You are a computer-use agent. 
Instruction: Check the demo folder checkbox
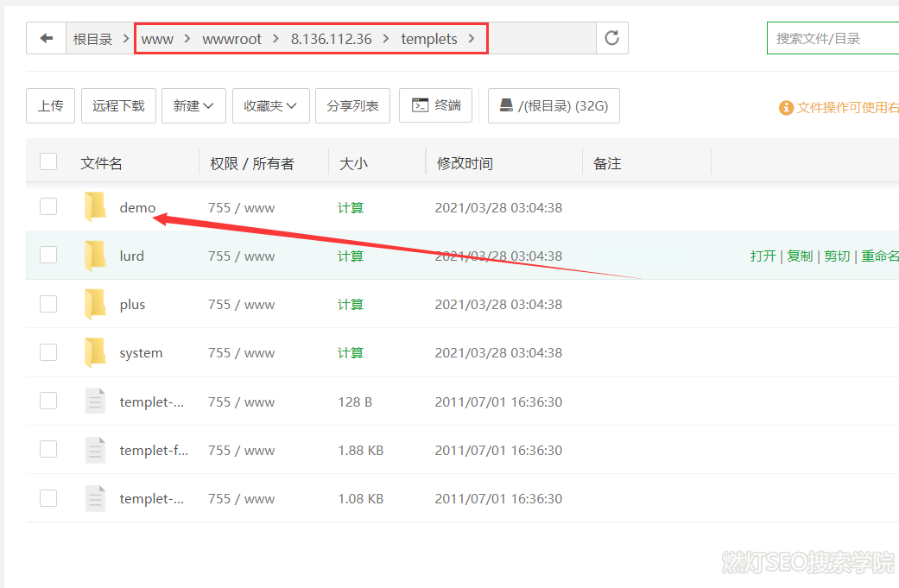pos(48,207)
